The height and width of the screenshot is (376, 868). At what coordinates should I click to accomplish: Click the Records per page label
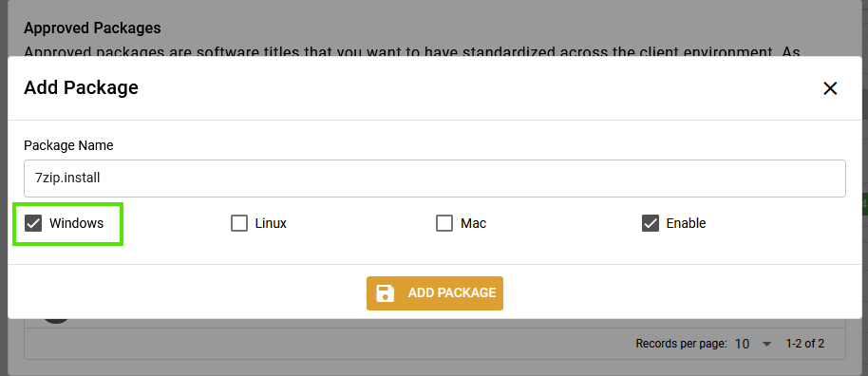point(681,344)
